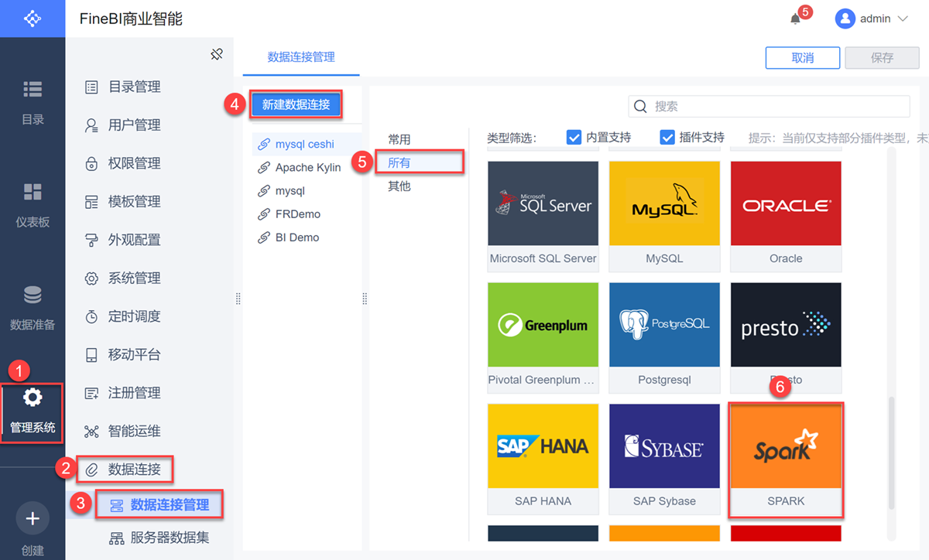
Task: Click the 取消 button
Action: point(803,58)
